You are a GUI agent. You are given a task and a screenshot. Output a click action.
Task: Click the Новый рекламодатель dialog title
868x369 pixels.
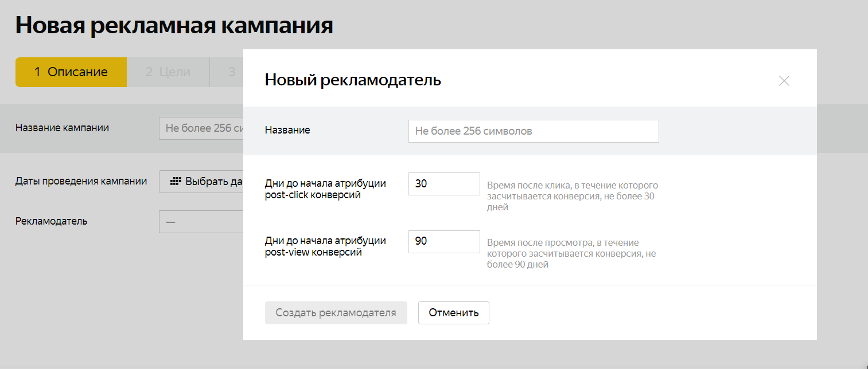[x=353, y=80]
